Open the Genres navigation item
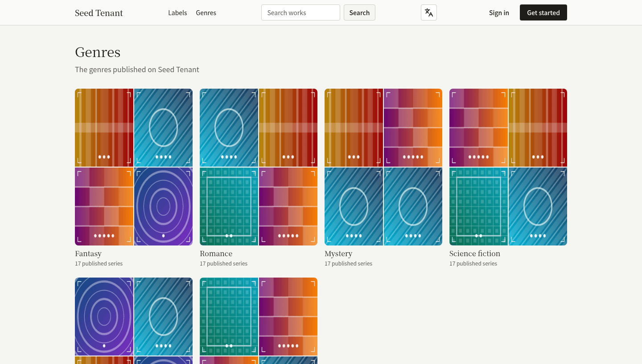Screen dimensions: 642x364 click(x=206, y=13)
